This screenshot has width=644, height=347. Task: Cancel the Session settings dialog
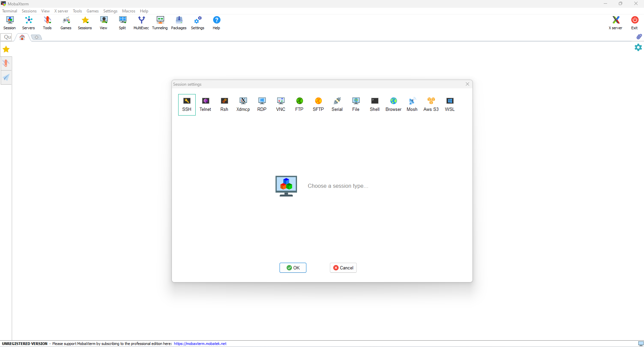[x=343, y=268]
